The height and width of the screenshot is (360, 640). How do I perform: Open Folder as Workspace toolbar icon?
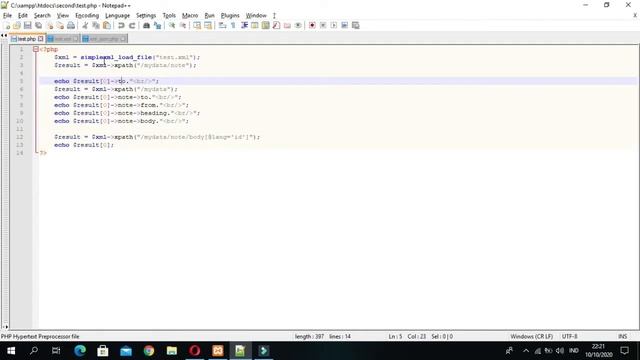coord(287,25)
